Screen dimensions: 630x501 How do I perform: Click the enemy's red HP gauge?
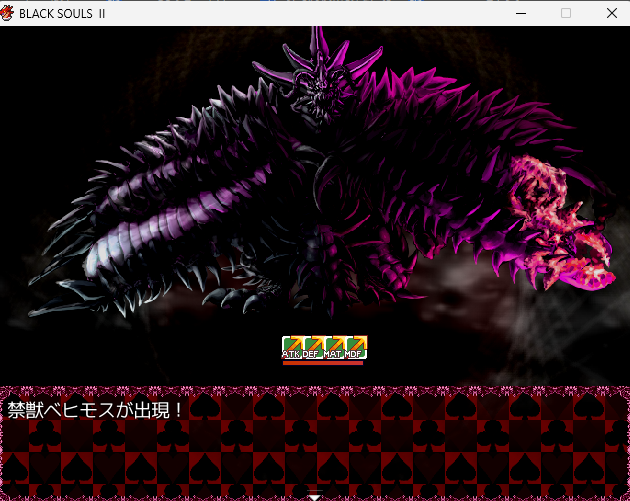point(323,363)
